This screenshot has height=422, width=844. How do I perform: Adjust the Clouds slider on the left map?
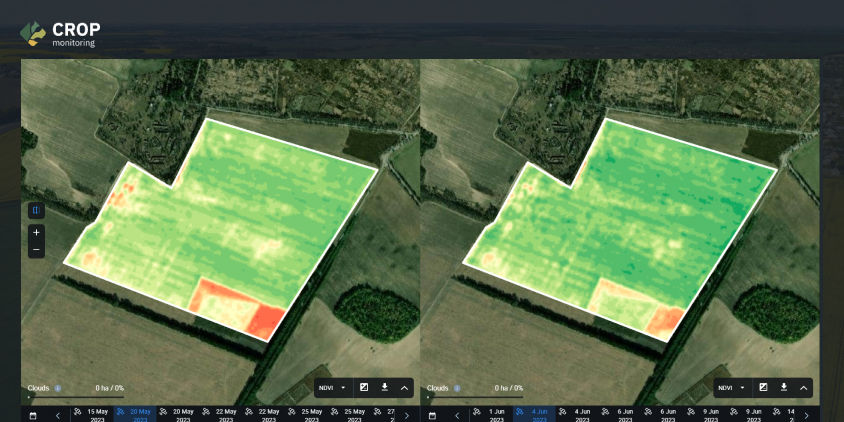pyautogui.click(x=76, y=397)
